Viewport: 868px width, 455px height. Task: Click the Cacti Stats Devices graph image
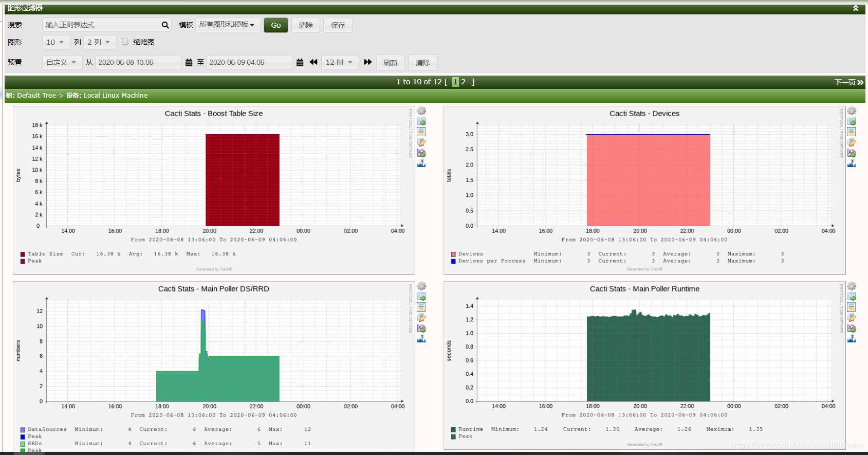[x=644, y=190]
